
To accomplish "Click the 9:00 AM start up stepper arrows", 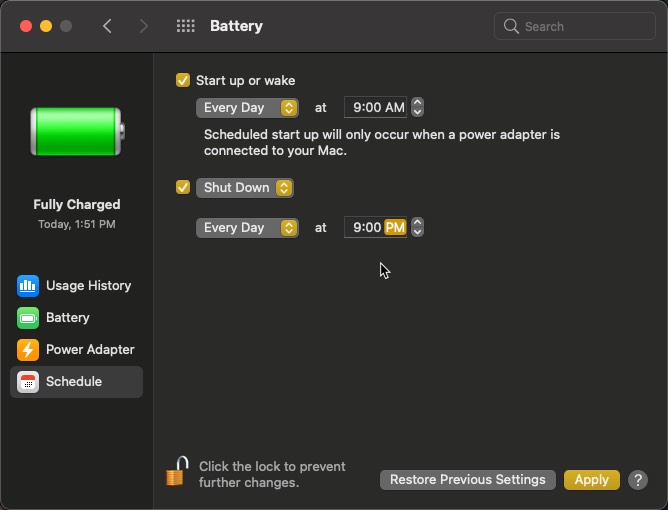I will click(418, 107).
